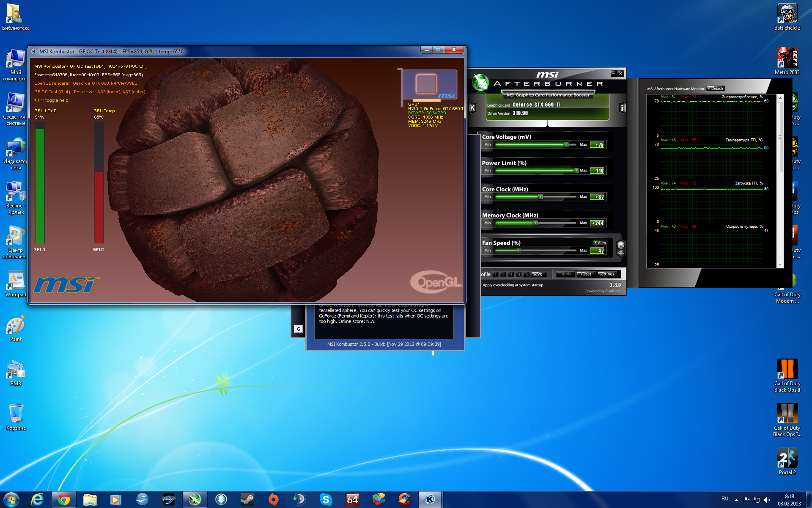This screenshot has width=812, height=508.
Task: Toggle the fan speed Auto button
Action: click(600, 243)
